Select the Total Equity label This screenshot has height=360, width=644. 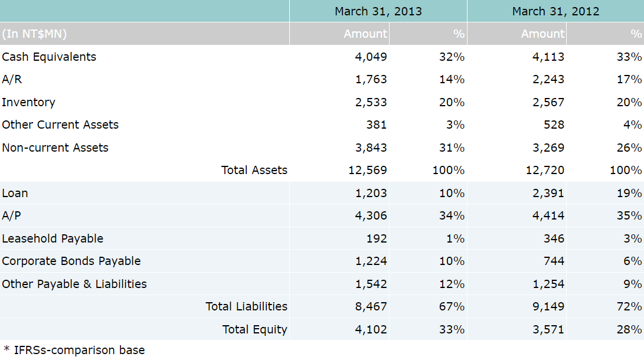[254, 329]
